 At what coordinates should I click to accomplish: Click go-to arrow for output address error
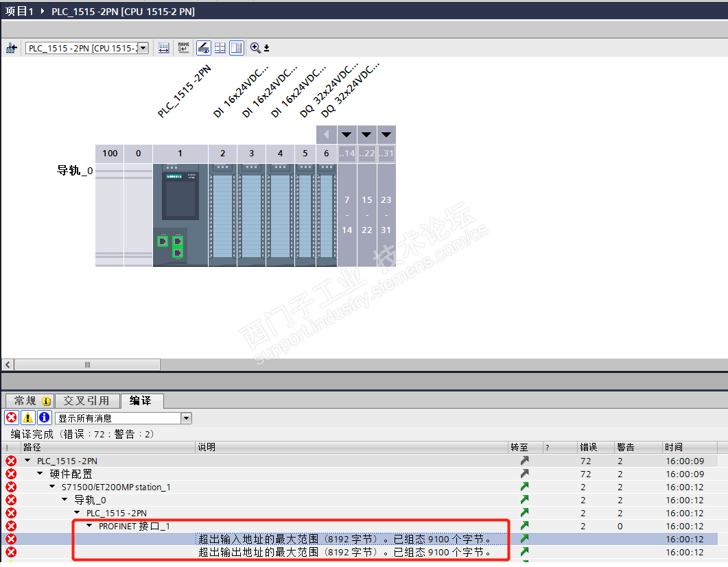pos(525,552)
